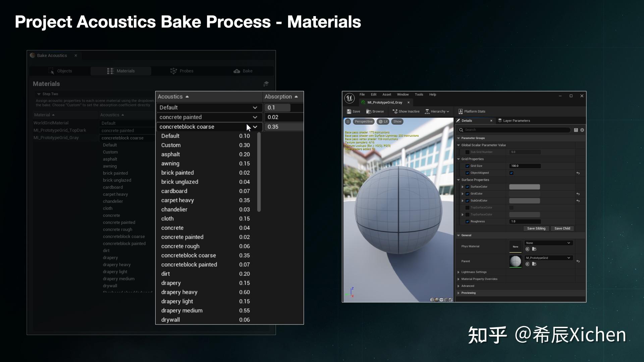644x362 pixels.
Task: Select the Show Inactive toolbar icon
Action: click(395, 111)
